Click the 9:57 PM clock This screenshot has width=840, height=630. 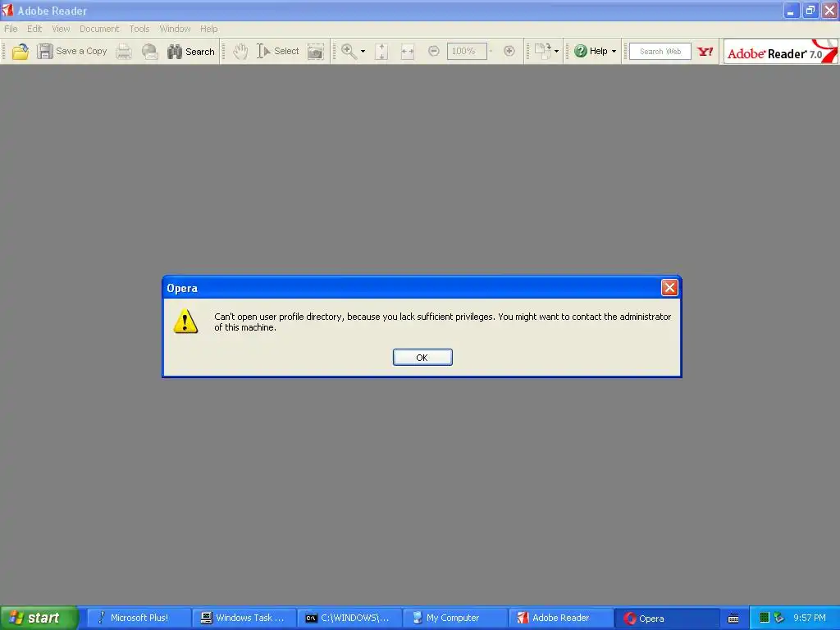click(810, 619)
